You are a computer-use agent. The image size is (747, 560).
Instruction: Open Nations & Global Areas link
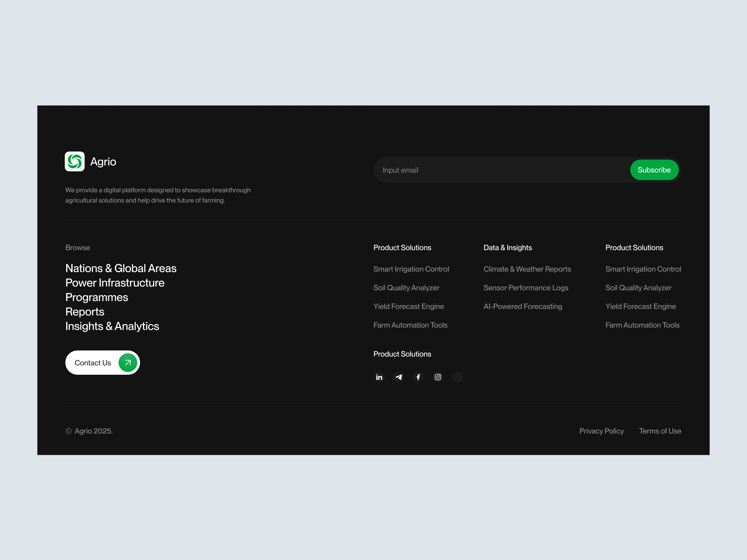(x=121, y=268)
